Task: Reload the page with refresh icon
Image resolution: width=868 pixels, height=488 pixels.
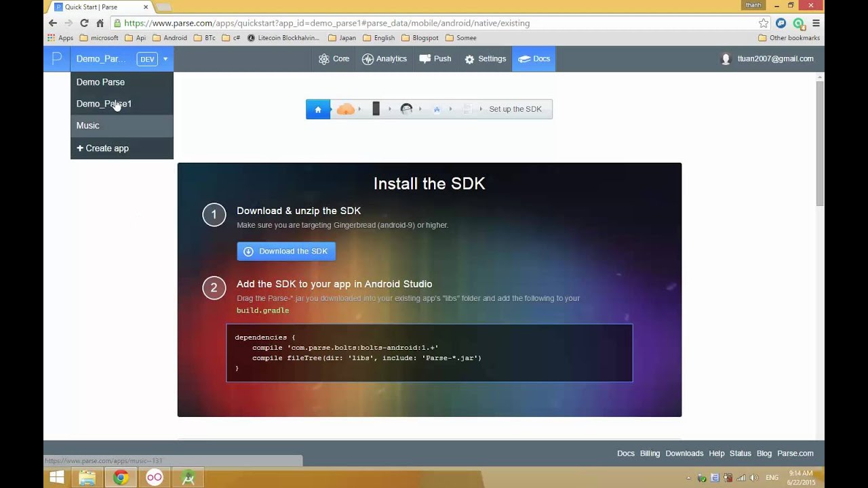Action: click(x=84, y=23)
